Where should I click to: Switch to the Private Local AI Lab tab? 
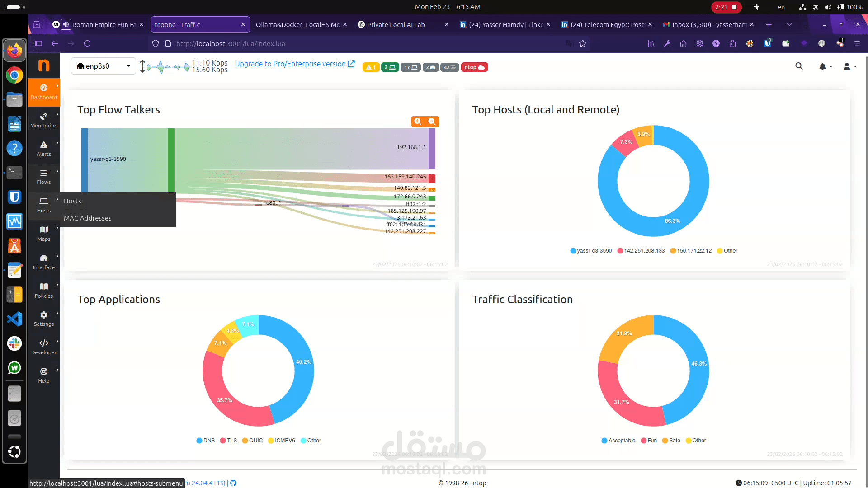(396, 24)
